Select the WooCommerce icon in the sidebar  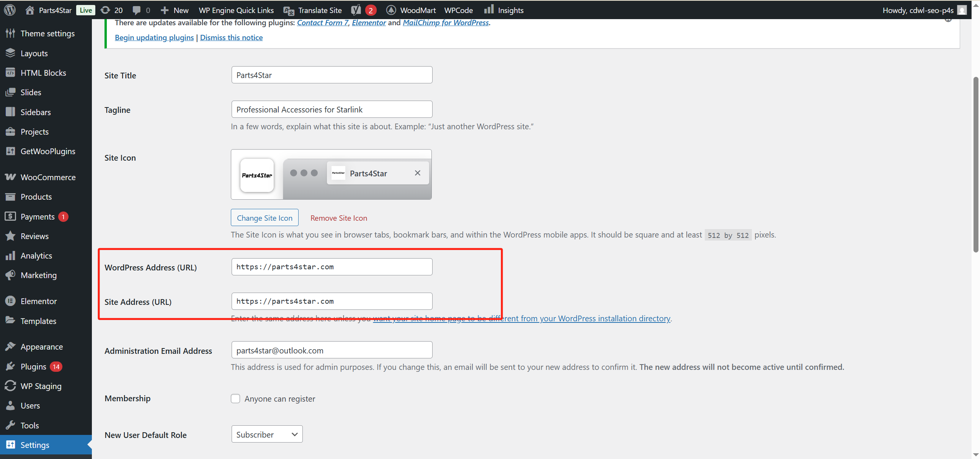click(x=10, y=177)
